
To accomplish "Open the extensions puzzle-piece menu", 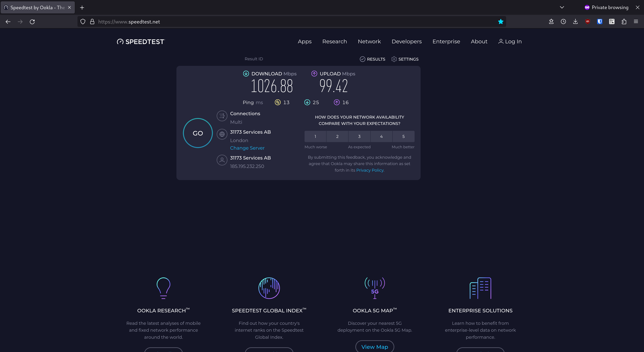I will coord(624,22).
